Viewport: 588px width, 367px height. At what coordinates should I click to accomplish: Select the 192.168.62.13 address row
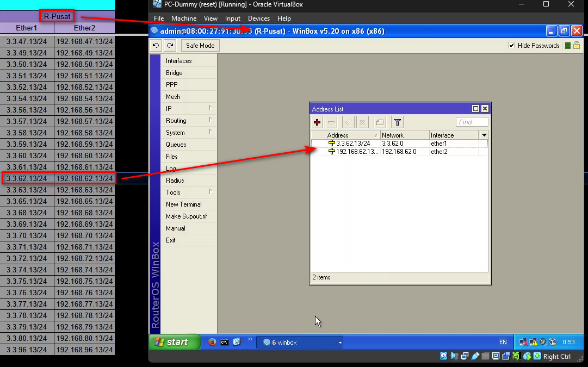[x=399, y=152]
